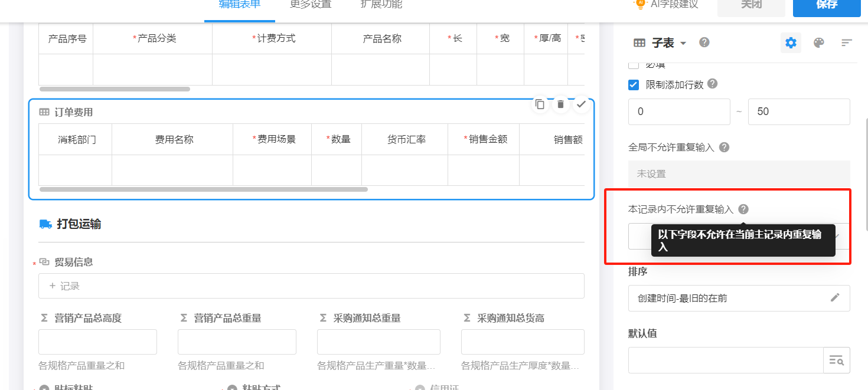Switch to the 扩展功能 tab
Screen dimensions: 868x390
(380, 4)
